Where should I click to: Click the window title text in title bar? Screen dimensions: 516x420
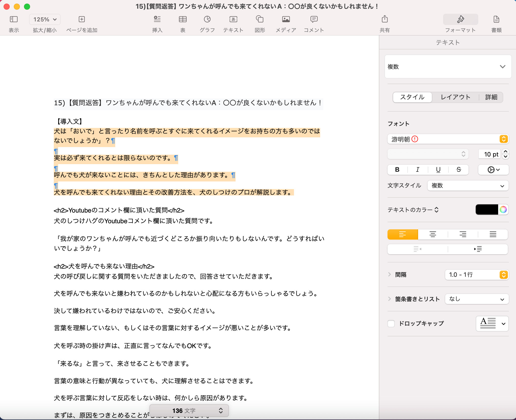pyautogui.click(x=257, y=6)
